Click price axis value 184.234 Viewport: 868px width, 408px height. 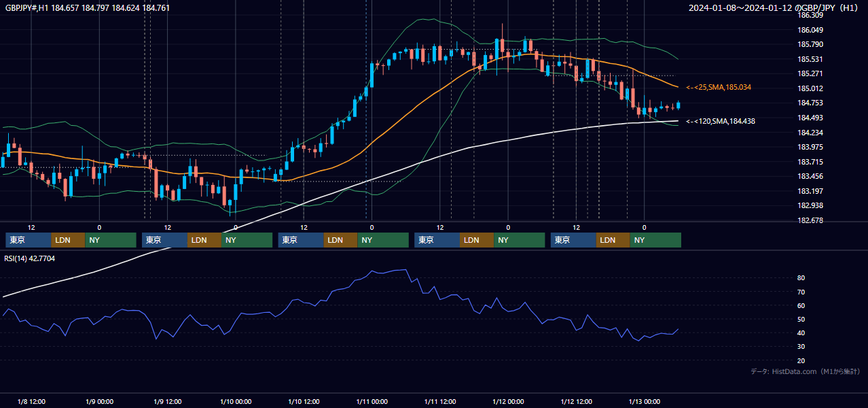coord(810,133)
